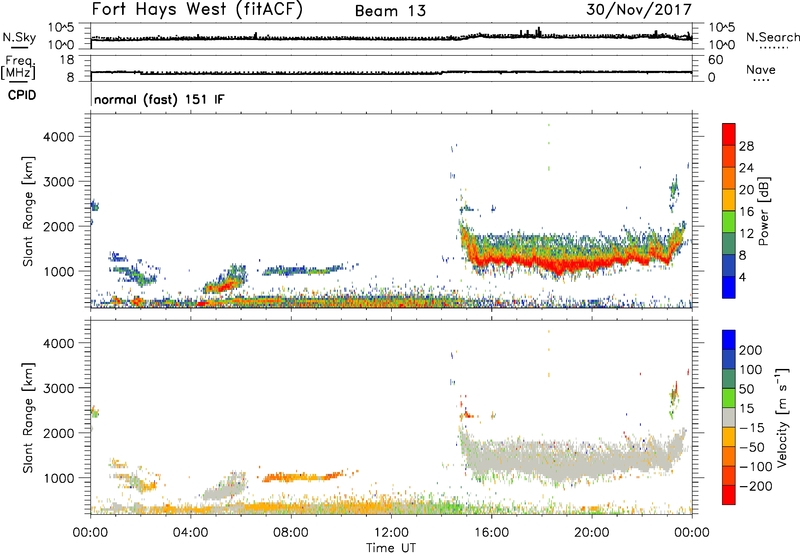The width and height of the screenshot is (800, 554).
Task: Select the 'Time UT' axis title
Action: [x=391, y=548]
